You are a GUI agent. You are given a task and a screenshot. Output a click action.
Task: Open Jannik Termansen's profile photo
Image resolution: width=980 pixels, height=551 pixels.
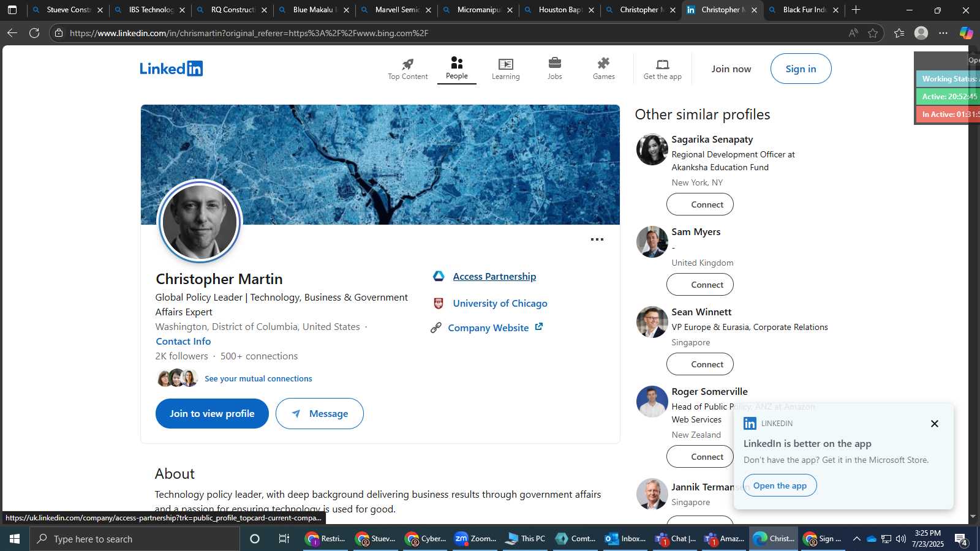(x=652, y=494)
